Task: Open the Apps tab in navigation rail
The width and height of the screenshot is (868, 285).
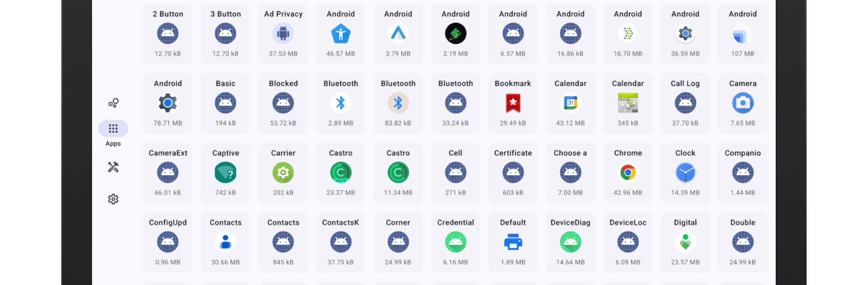Action: point(113,134)
